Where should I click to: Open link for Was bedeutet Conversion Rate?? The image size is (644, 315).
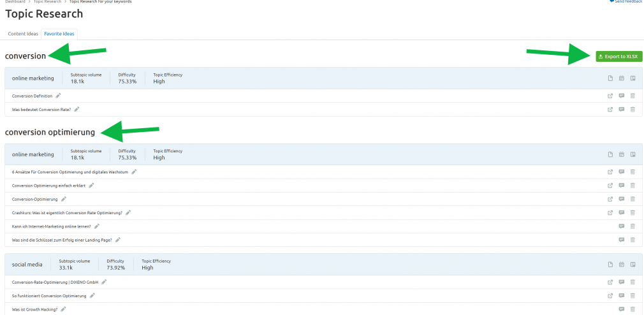click(x=610, y=109)
